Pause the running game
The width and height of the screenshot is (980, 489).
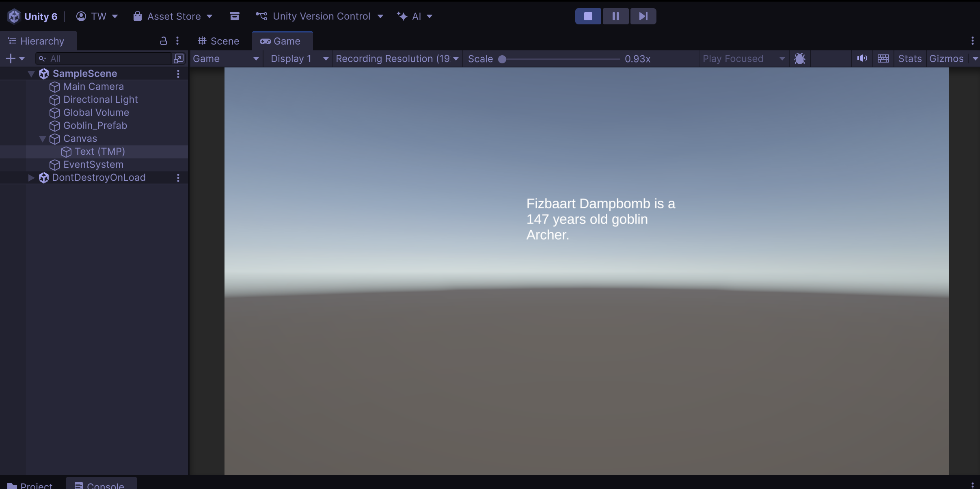(615, 16)
